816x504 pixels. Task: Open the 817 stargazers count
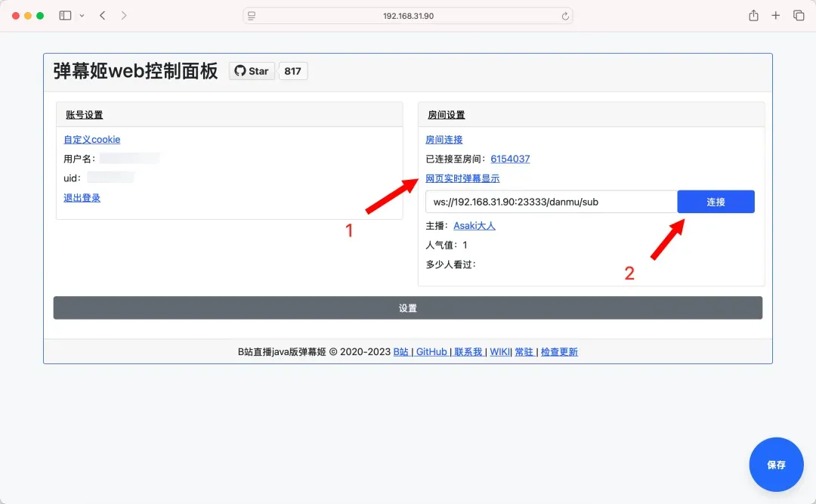[293, 71]
